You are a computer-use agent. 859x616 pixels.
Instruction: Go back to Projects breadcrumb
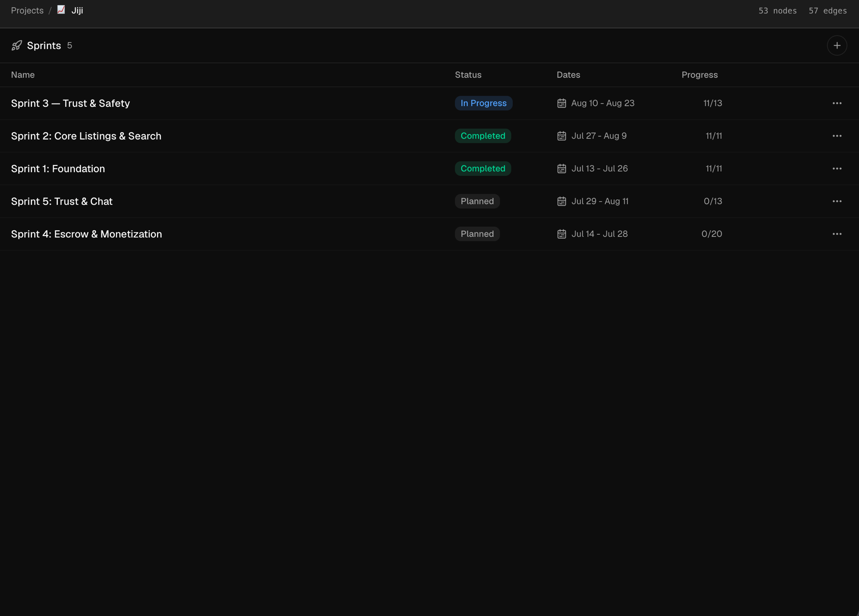coord(27,10)
